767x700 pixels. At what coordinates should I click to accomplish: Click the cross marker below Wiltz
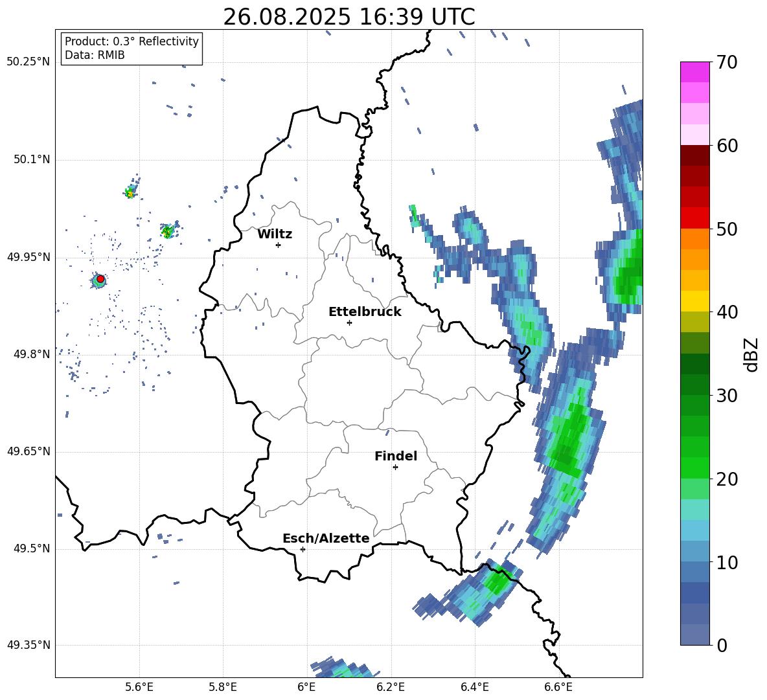click(279, 245)
